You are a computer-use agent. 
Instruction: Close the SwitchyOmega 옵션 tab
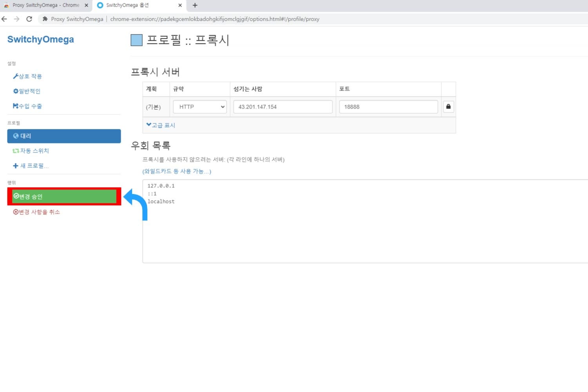pos(180,5)
